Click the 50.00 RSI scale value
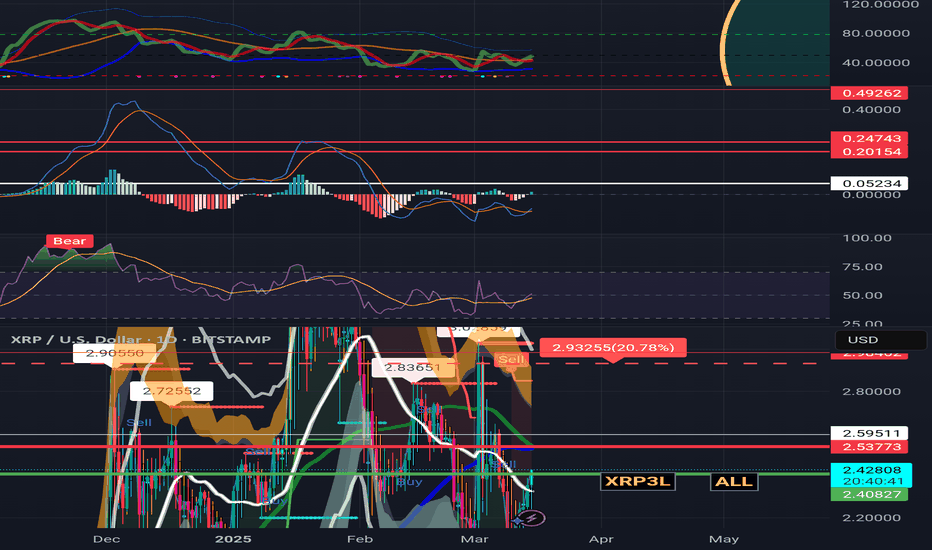Screen dimensions: 932x550 pyautogui.click(x=862, y=295)
